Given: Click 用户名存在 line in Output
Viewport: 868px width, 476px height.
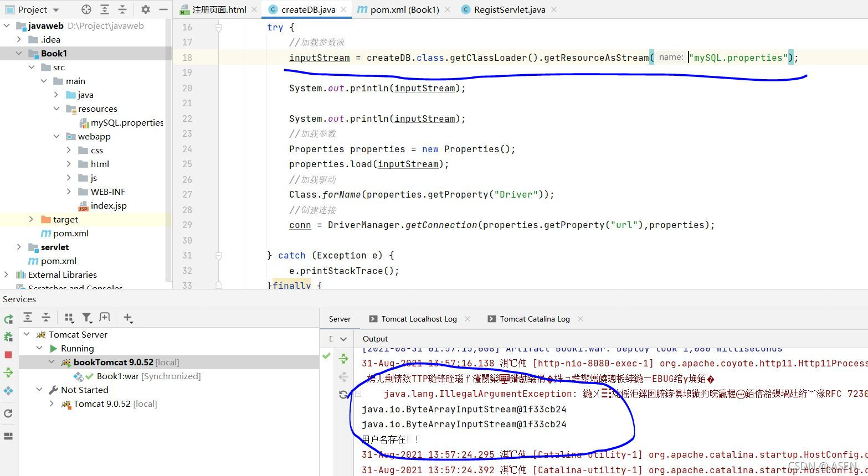Looking at the screenshot, I should click(x=391, y=439).
